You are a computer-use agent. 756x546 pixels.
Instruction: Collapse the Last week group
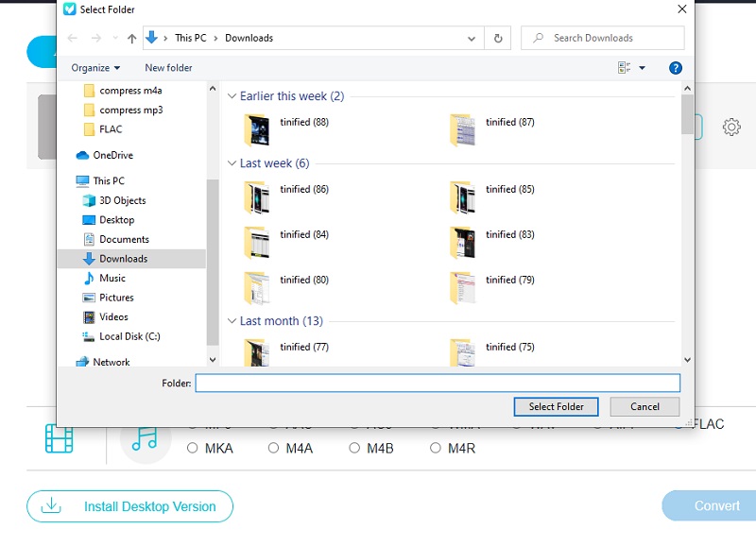tap(232, 162)
